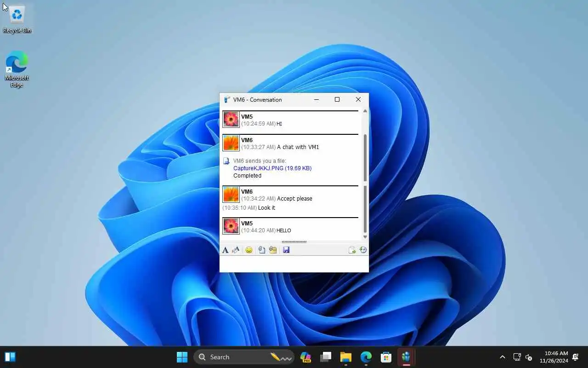
Task: Click the 'Look it' message text
Action: point(267,208)
